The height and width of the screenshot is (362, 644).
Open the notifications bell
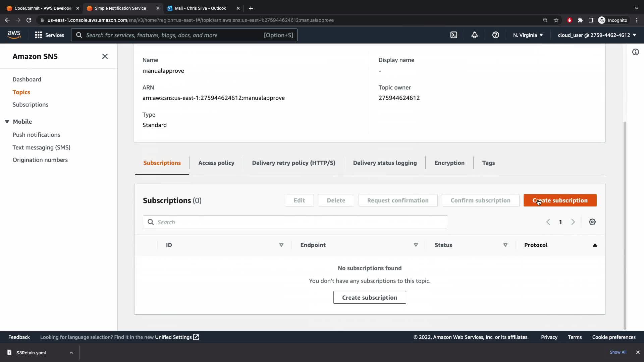[x=474, y=35]
